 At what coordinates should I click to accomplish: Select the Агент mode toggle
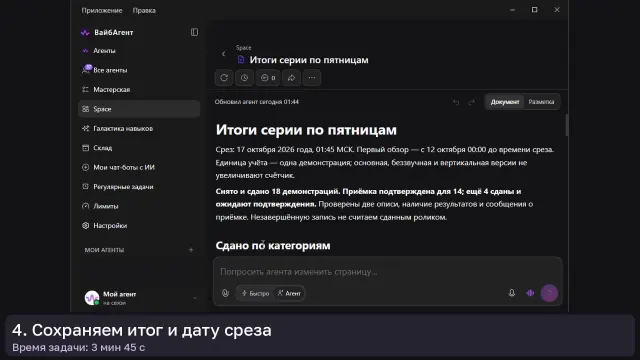289,293
